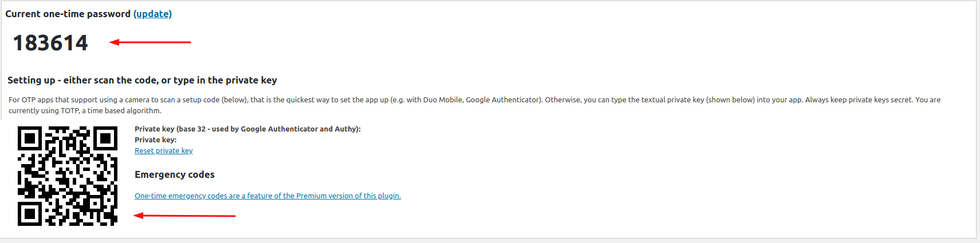Open the Reset private key link
Image resolution: width=980 pixels, height=243 pixels.
164,151
